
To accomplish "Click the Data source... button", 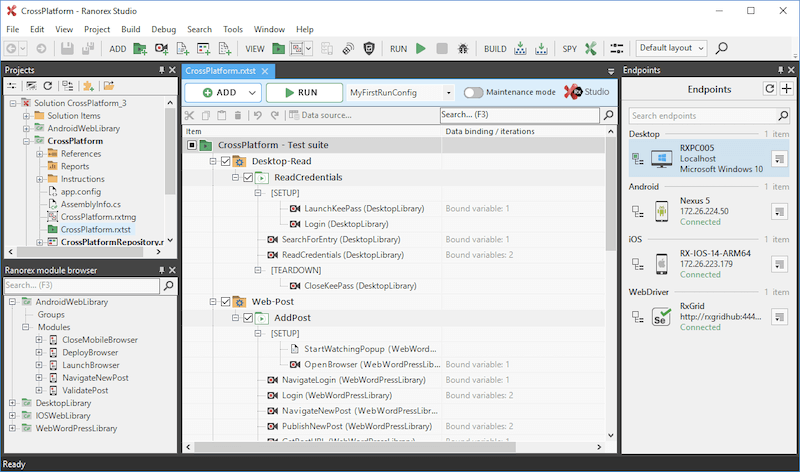I will [x=320, y=115].
